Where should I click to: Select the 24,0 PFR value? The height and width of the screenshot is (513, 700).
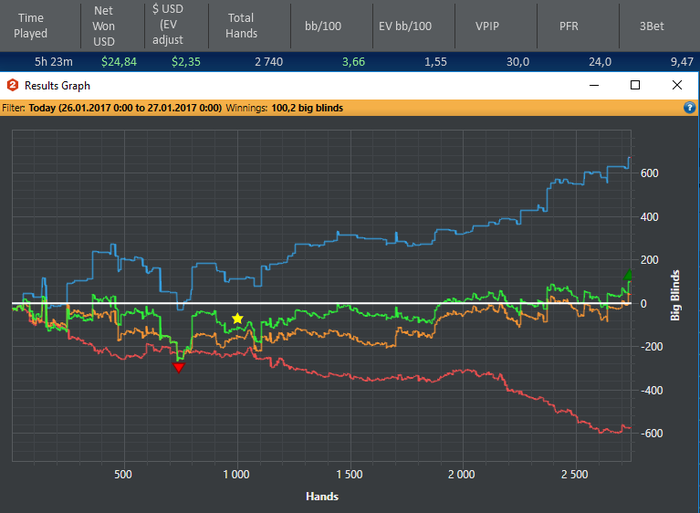(600, 62)
